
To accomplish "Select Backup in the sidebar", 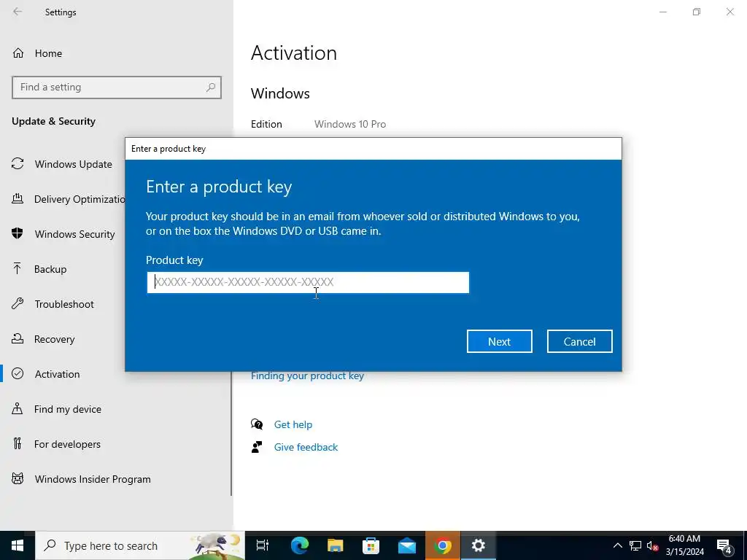I will click(50, 269).
